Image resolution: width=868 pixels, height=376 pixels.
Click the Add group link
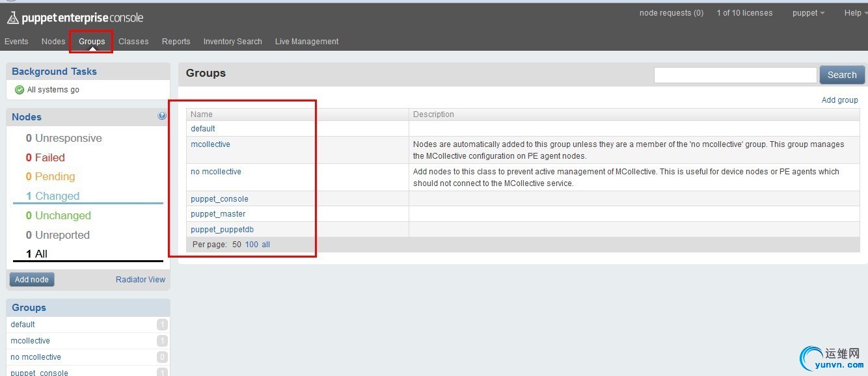click(x=840, y=100)
